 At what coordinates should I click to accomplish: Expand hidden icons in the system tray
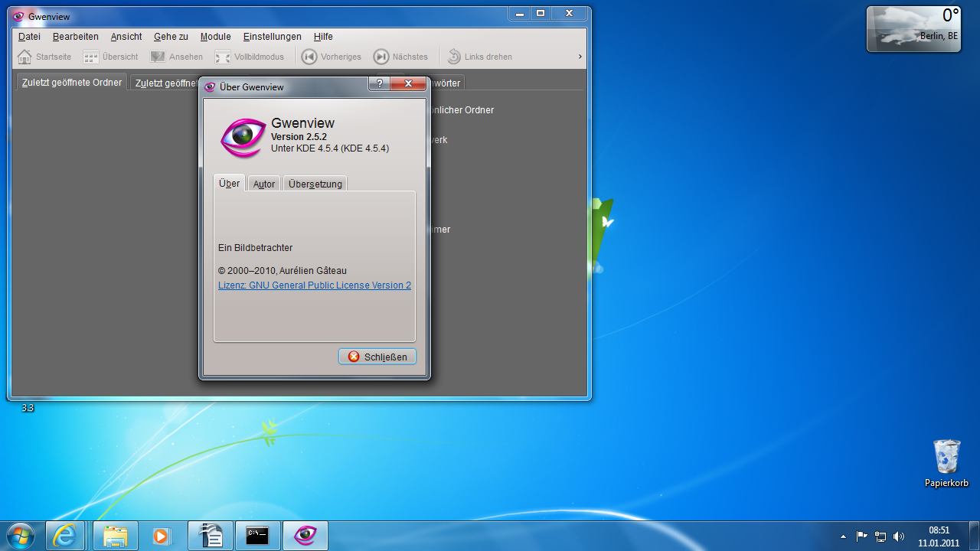[843, 536]
